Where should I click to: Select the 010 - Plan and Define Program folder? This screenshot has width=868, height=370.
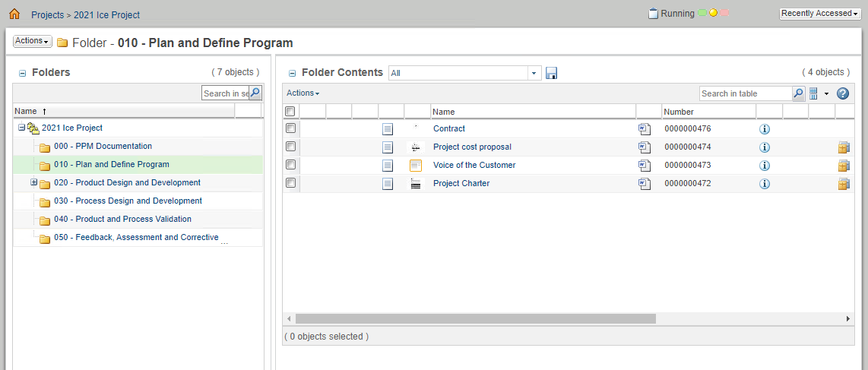[112, 164]
